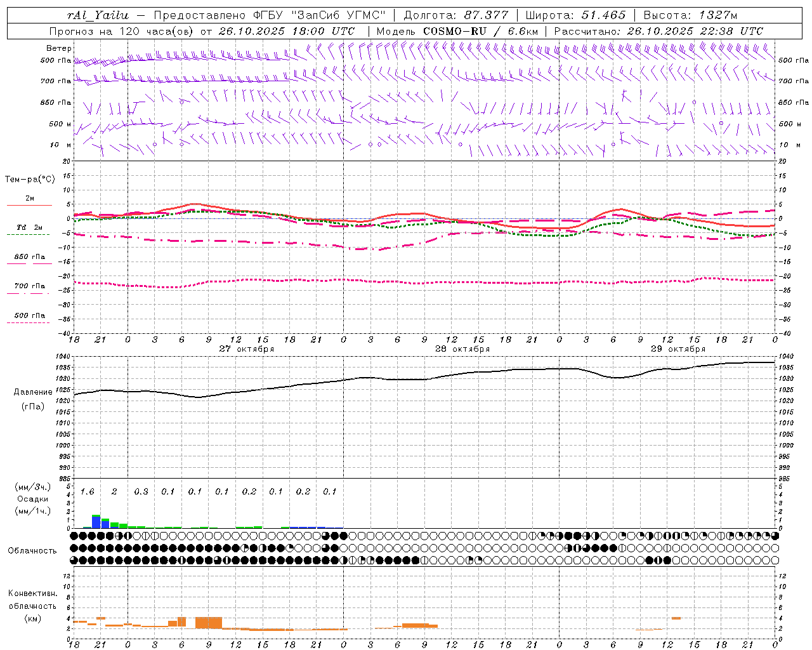The width and height of the screenshot is (812, 650).
Task: Click the red solid 2м legend line
Action: coord(29,206)
